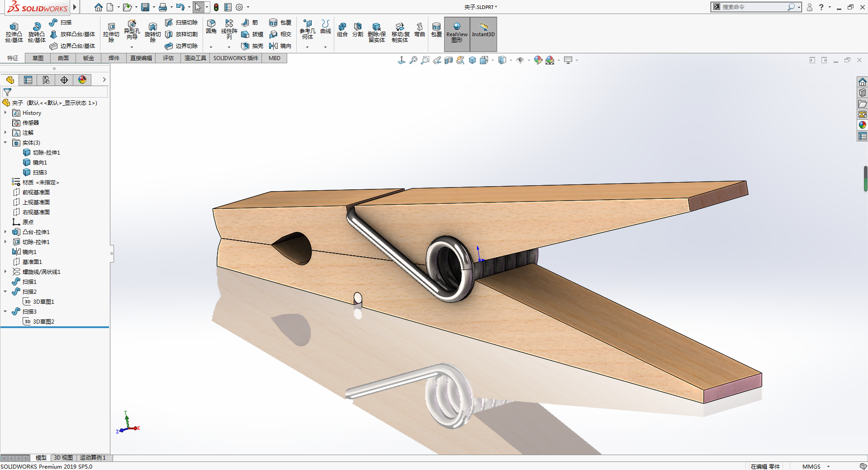
Task: Click the Material 材质 <未指定> entry
Action: pos(35,182)
